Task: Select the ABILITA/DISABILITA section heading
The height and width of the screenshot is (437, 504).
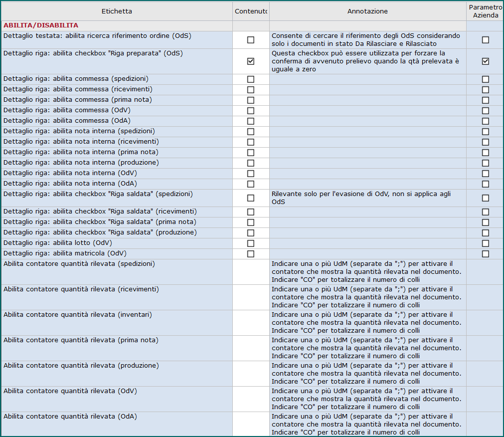Action: [x=41, y=25]
